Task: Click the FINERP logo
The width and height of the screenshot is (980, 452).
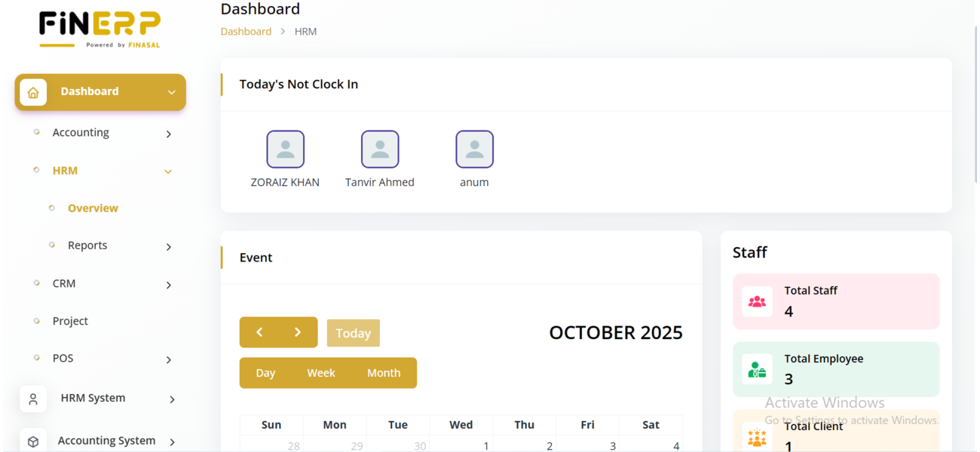Action: (100, 29)
